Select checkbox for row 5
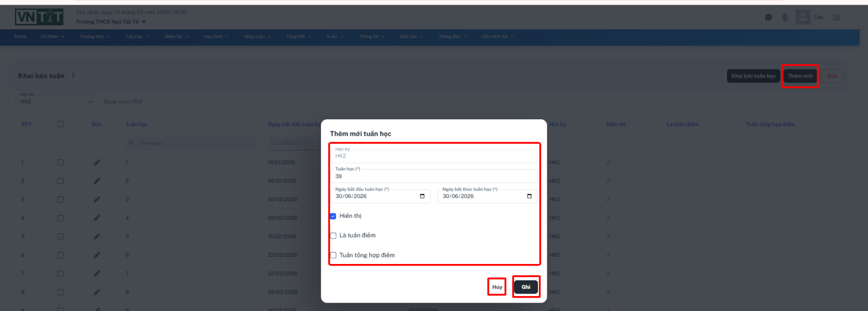This screenshot has height=311, width=868. (60, 237)
